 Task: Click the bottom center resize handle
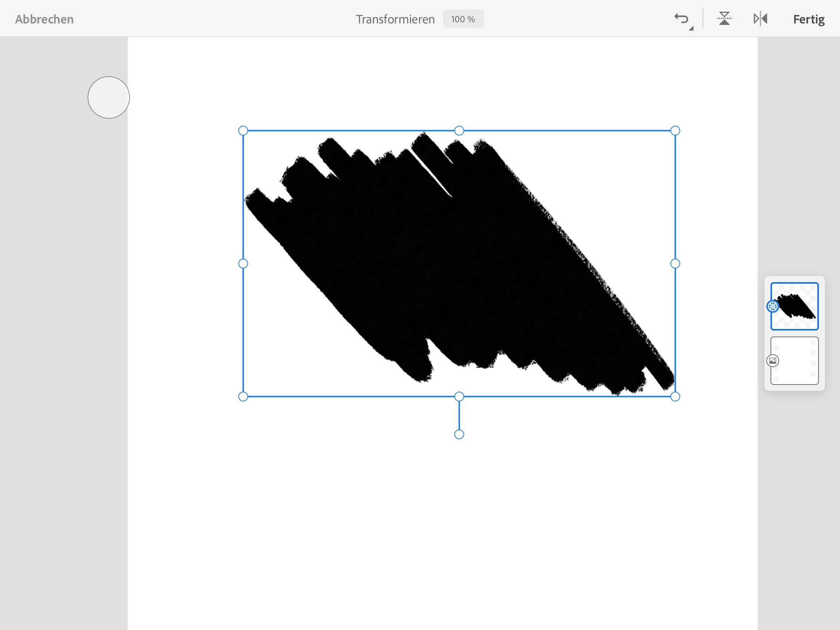pyautogui.click(x=459, y=397)
